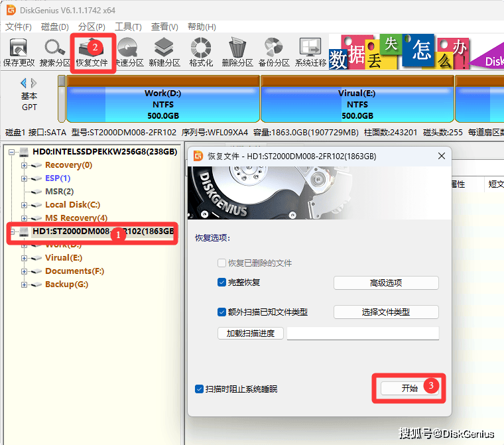Disable the 扫描时阻止系统睡眠 checkbox
Viewport: 504px width, 445px height.
[x=200, y=389]
